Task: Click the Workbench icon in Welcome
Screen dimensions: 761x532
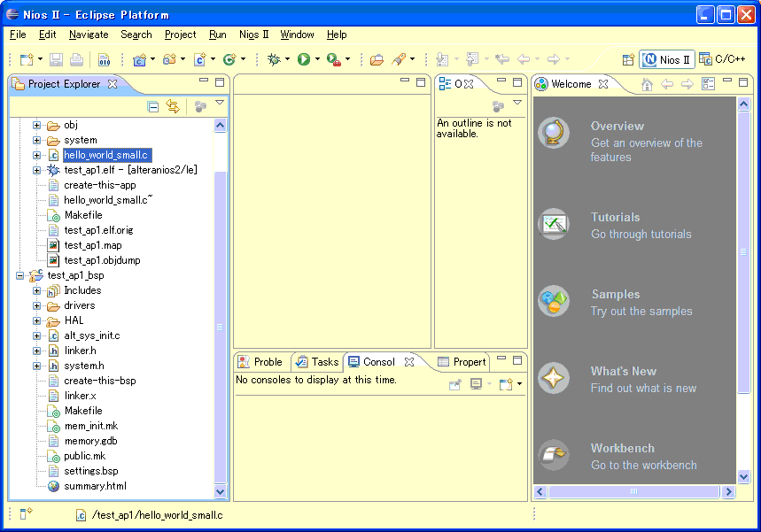Action: point(554,455)
